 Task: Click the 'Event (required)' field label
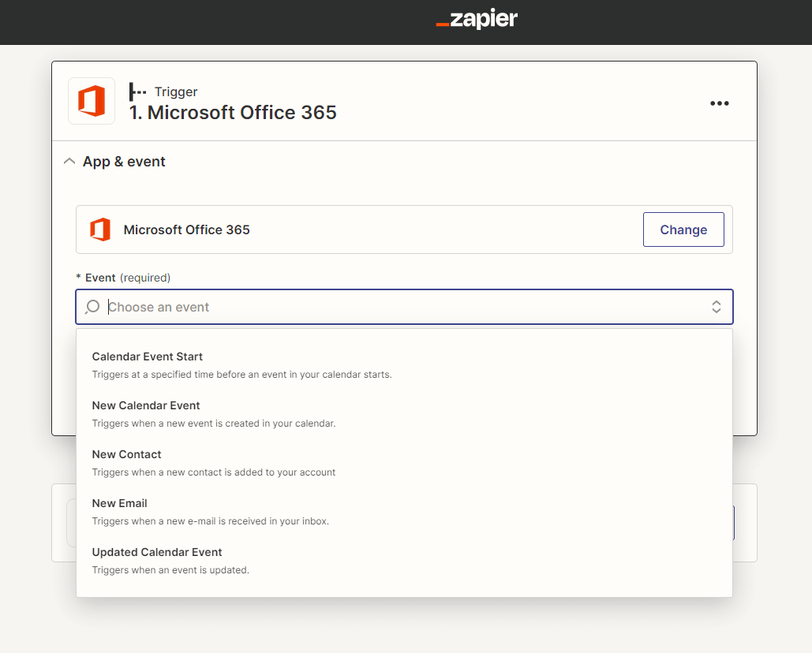click(x=123, y=278)
